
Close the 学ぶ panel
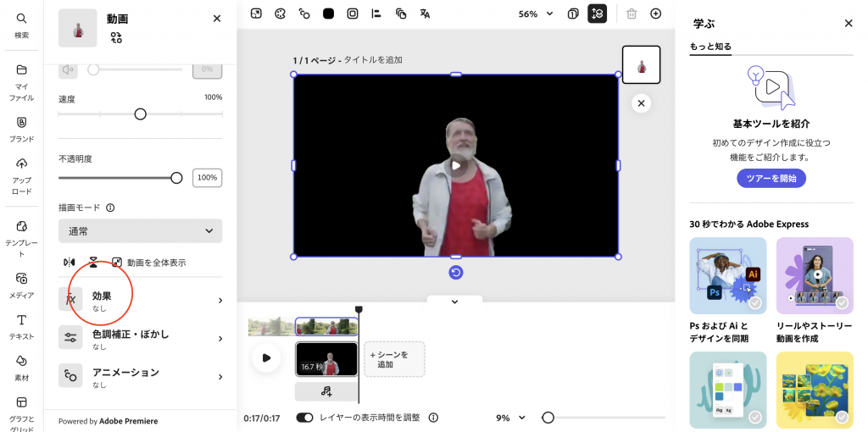point(848,23)
